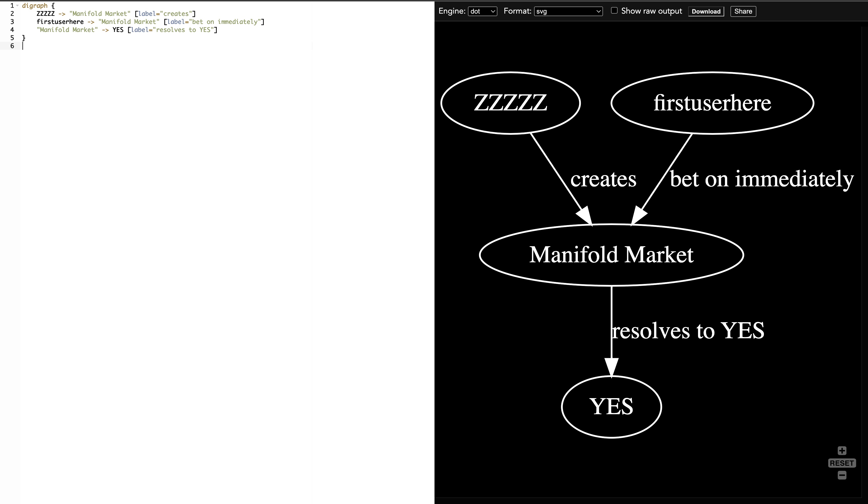This screenshot has width=868, height=504.
Task: Click the ZZZZZ node in the graph
Action: (510, 103)
